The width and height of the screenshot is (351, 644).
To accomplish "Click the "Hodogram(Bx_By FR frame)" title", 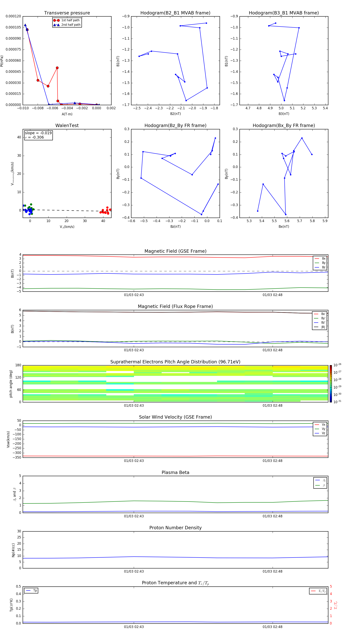I will coord(284,125).
